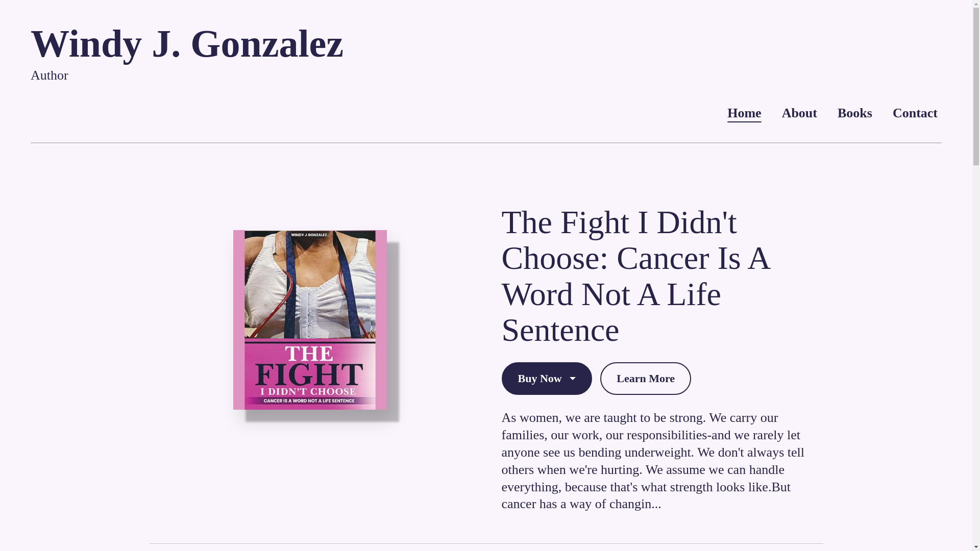The image size is (980, 551).
Task: Click the Author tagline under the title
Action: pyautogui.click(x=50, y=76)
